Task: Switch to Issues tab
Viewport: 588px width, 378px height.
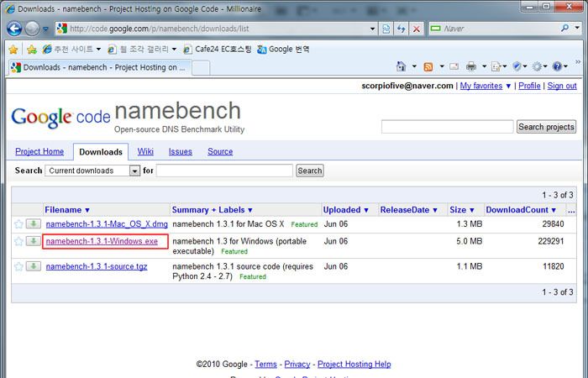Action: (x=180, y=151)
